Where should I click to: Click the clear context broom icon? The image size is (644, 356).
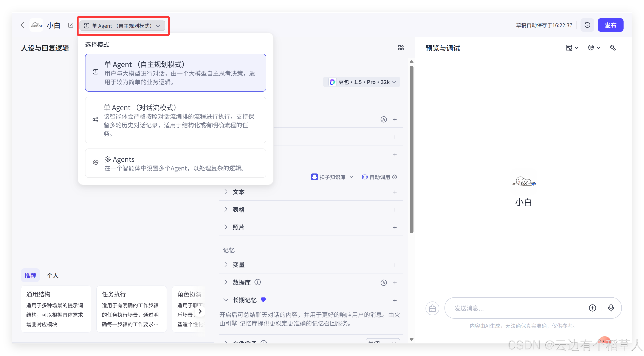point(432,308)
